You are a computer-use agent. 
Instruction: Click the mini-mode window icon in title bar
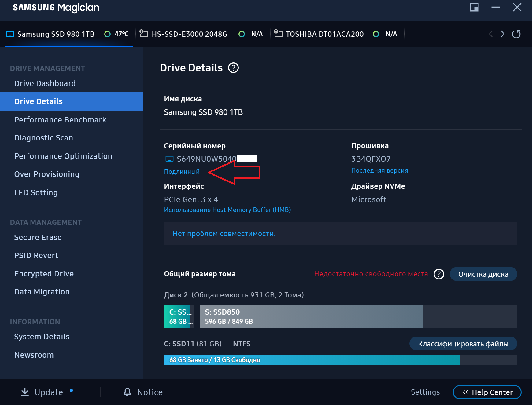pyautogui.click(x=474, y=7)
